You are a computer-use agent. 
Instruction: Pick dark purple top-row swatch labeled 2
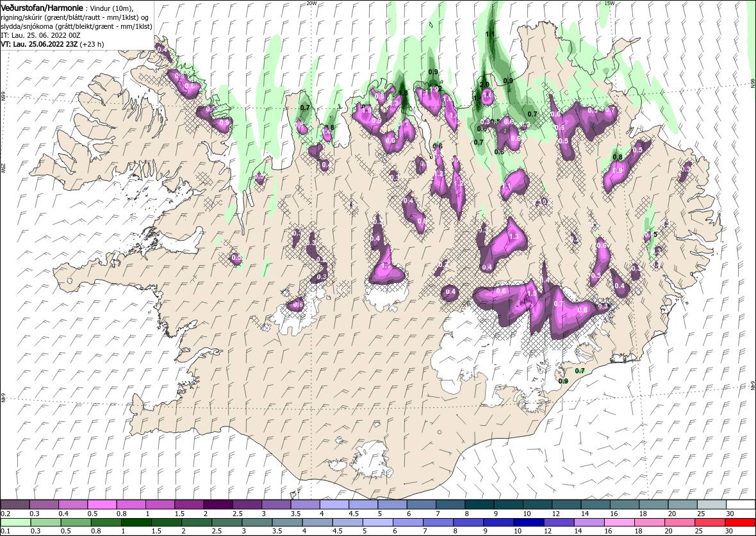click(x=218, y=505)
